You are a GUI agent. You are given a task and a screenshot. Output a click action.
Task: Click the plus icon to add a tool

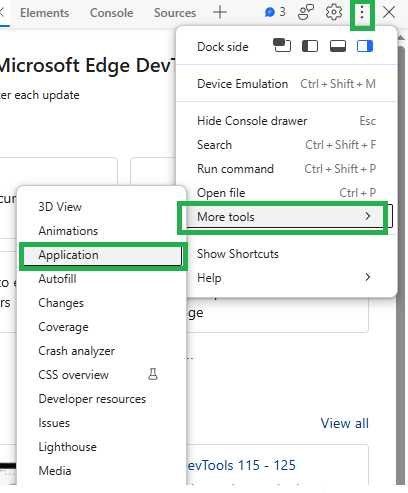(x=220, y=13)
